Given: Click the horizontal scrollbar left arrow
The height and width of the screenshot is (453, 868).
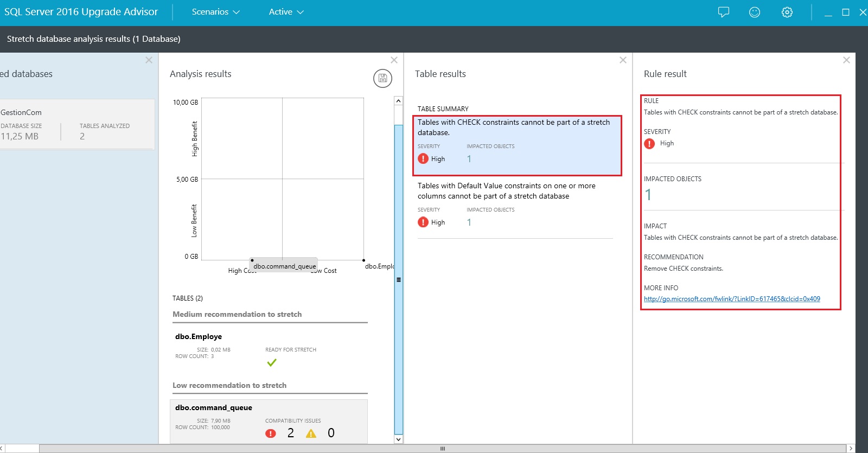Looking at the screenshot, I should point(2,449).
